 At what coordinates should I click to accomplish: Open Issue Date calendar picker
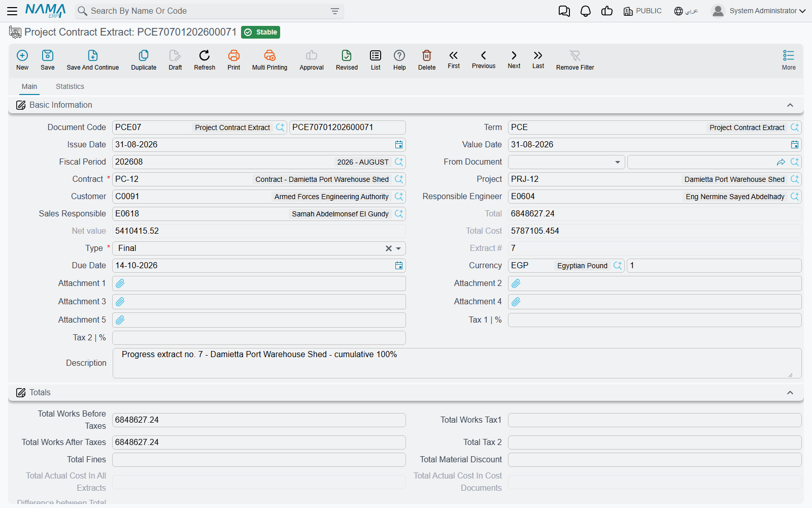[x=399, y=145]
